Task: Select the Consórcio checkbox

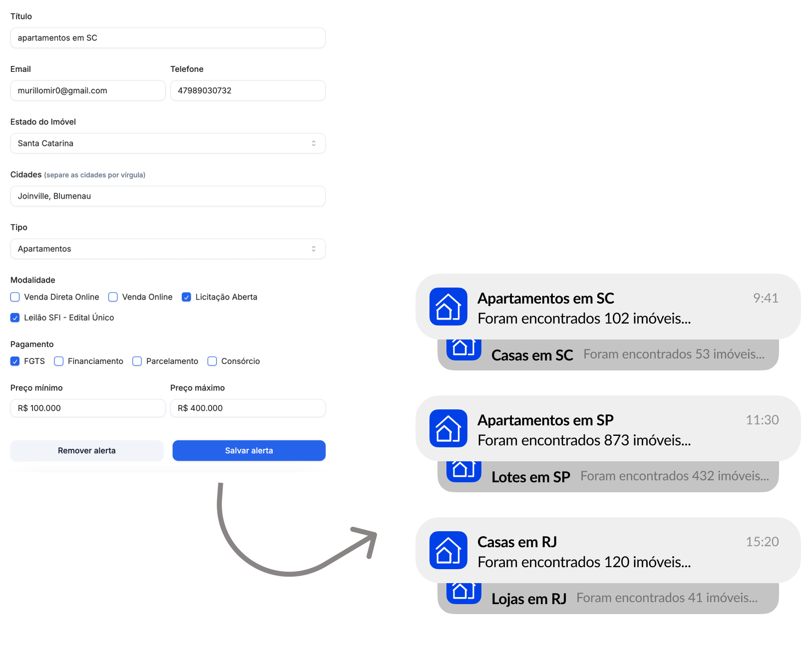Action: pyautogui.click(x=212, y=361)
